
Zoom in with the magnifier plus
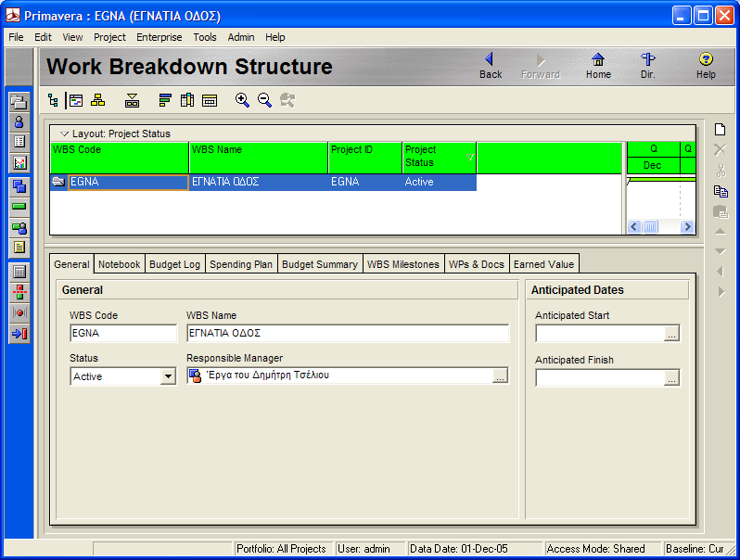pyautogui.click(x=242, y=100)
